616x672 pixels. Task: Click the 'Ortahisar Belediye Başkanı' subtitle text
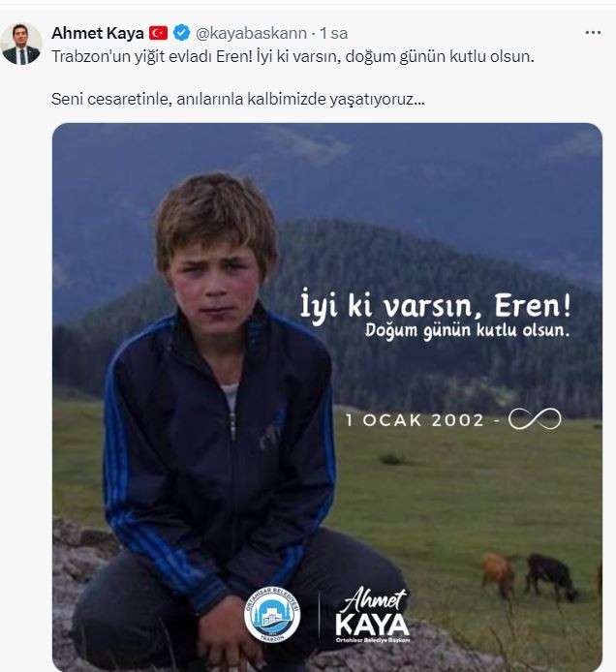[x=373, y=640]
